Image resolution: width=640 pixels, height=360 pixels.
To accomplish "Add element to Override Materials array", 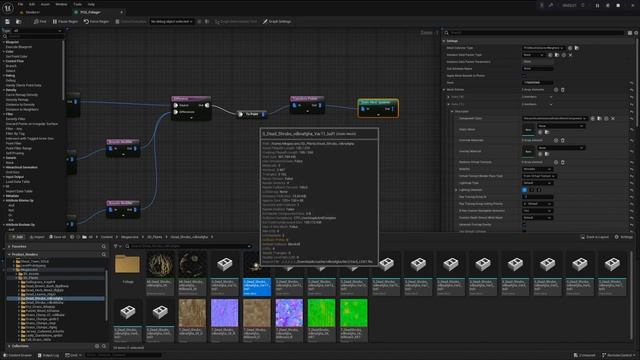I will pyautogui.click(x=556, y=140).
